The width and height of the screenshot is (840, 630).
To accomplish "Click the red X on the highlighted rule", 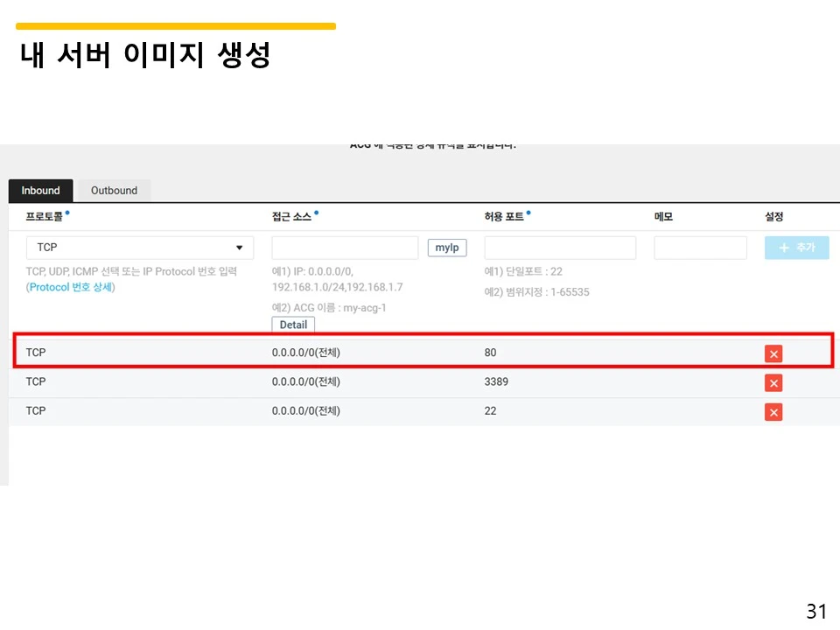I will [773, 353].
